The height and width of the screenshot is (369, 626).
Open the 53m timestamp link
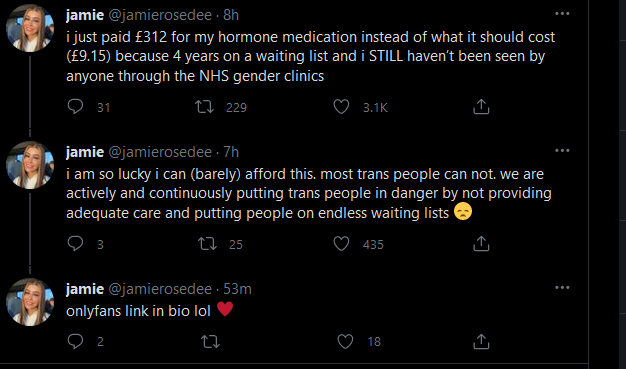pos(237,289)
